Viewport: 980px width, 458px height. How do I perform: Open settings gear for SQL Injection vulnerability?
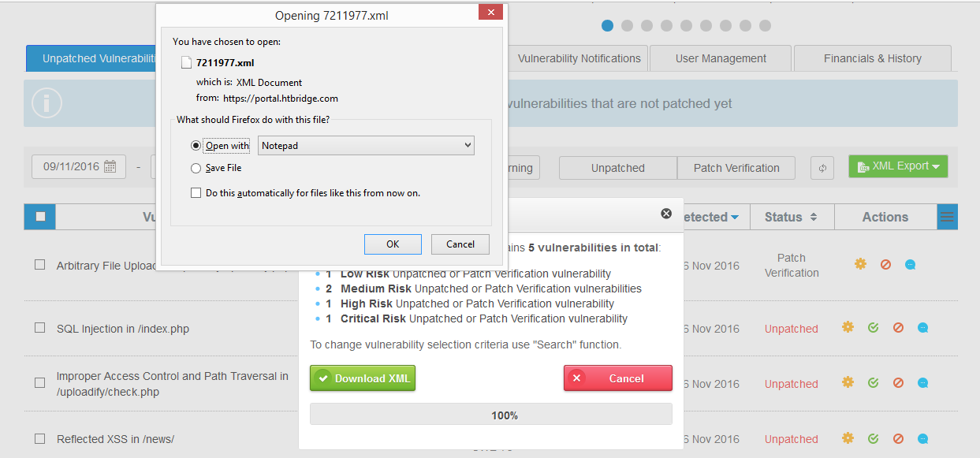847,327
